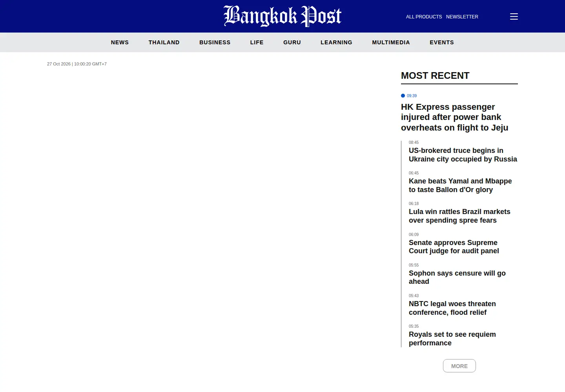This screenshot has width=565, height=392.
Task: Click the 05:35 timestamp
Action: tap(414, 326)
